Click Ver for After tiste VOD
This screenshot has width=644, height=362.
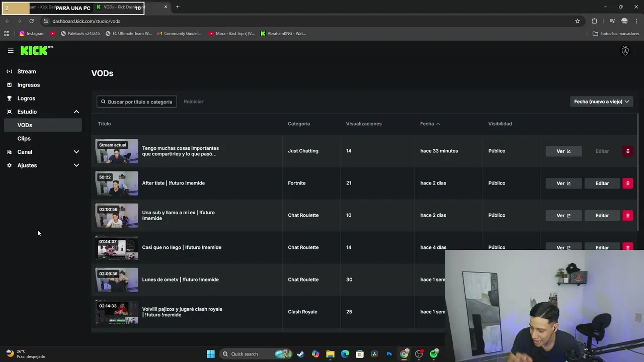pos(563,183)
